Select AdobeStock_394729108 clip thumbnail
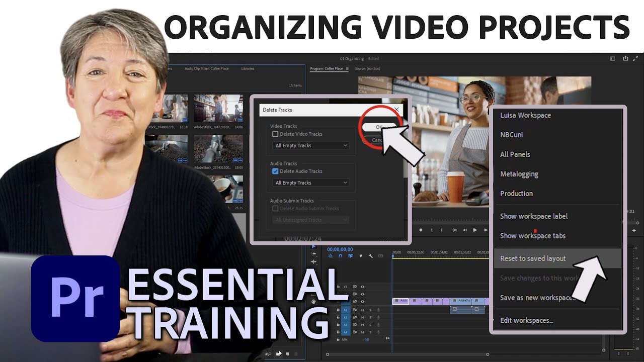 coord(218,109)
